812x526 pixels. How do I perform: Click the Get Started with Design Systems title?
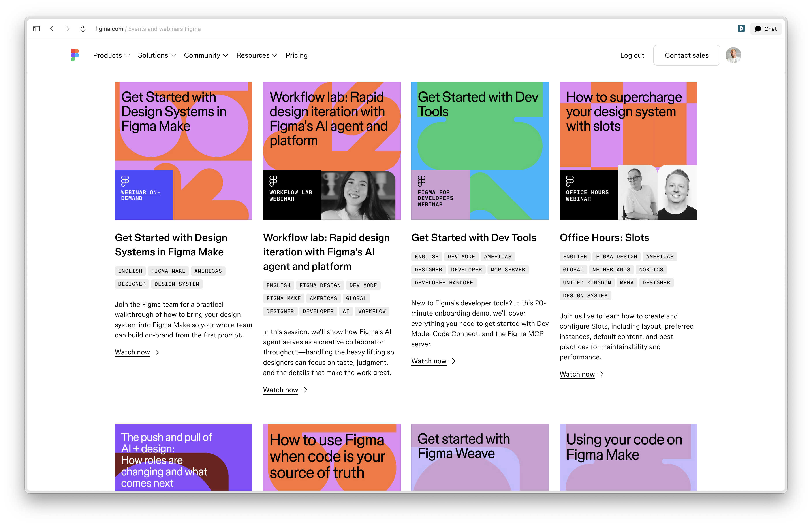pos(171,245)
